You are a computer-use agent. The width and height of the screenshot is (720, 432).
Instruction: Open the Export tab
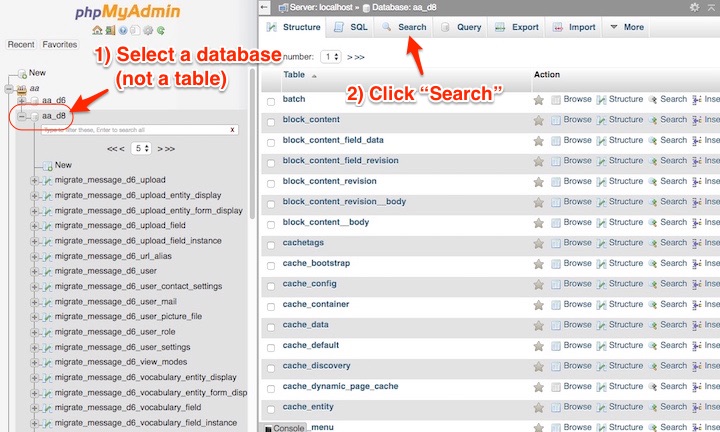pyautogui.click(x=517, y=27)
